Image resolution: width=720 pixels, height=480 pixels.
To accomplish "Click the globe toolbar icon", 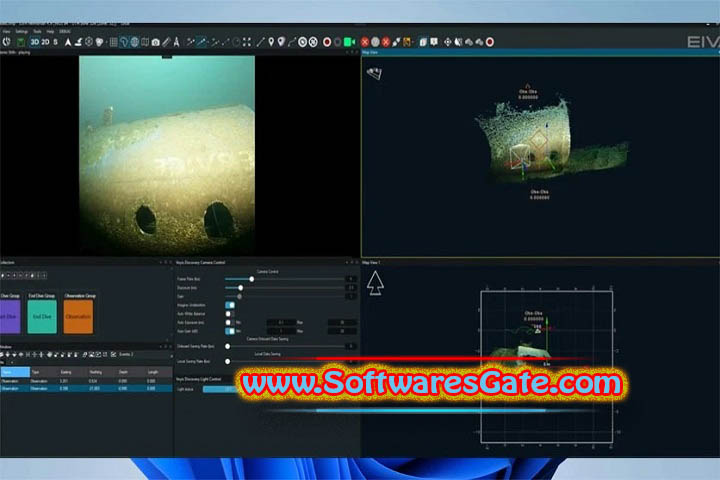I will pyautogui.click(x=135, y=42).
